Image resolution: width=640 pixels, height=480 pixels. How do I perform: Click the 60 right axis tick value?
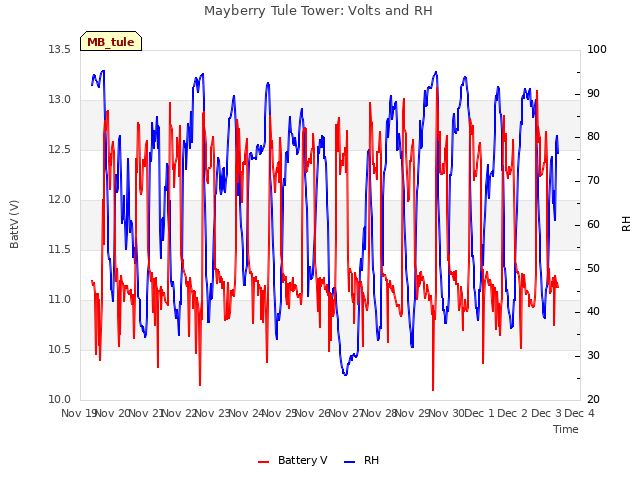coord(593,224)
